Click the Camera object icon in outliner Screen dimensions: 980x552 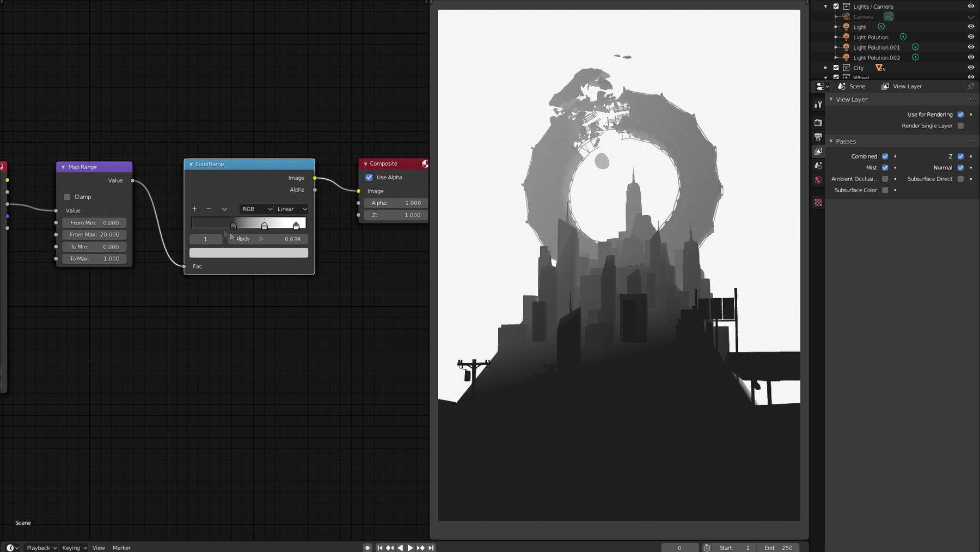tap(846, 17)
